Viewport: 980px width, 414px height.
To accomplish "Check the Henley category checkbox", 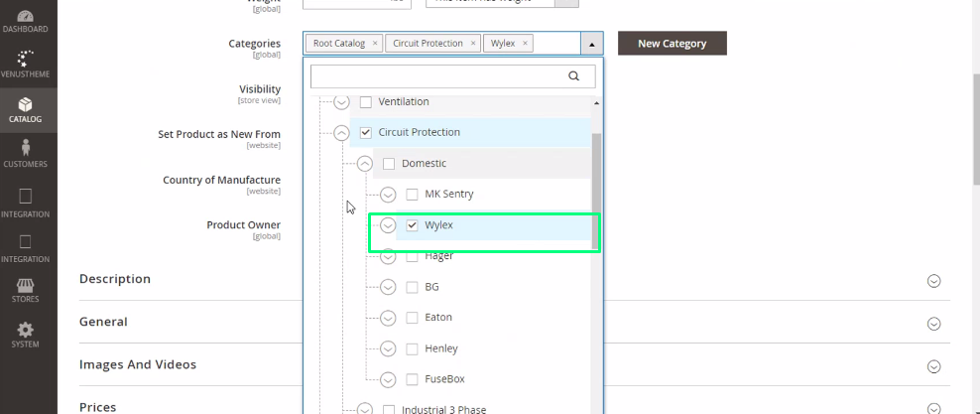I will pos(412,348).
